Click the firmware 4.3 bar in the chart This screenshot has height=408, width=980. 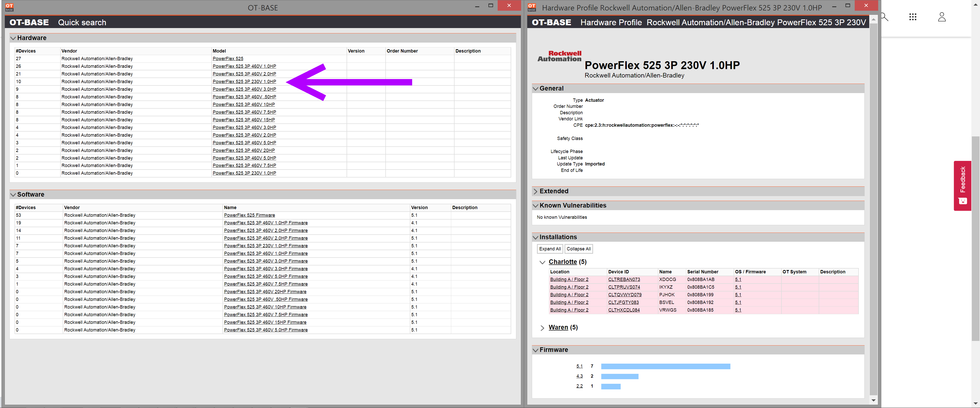619,376
